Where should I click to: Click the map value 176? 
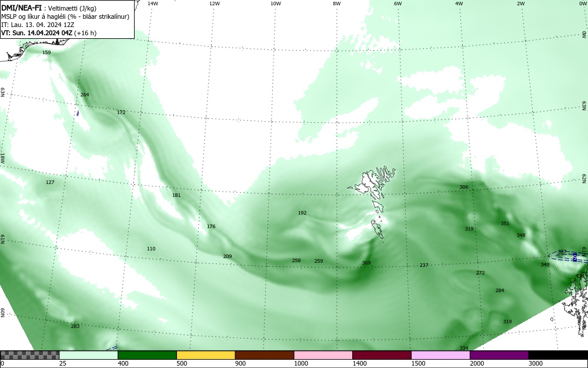point(211,226)
